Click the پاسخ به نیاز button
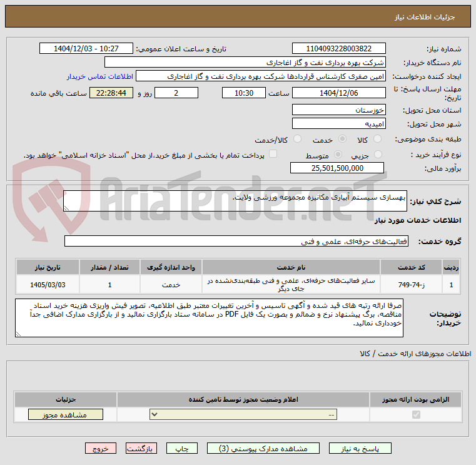Viewport: 476px width, 465px height. 360,448
